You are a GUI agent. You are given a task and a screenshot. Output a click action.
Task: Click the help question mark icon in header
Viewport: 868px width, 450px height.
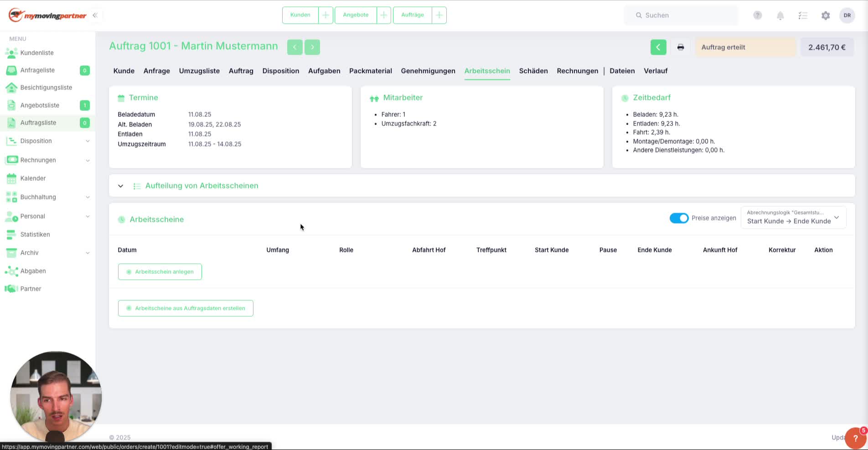(757, 15)
